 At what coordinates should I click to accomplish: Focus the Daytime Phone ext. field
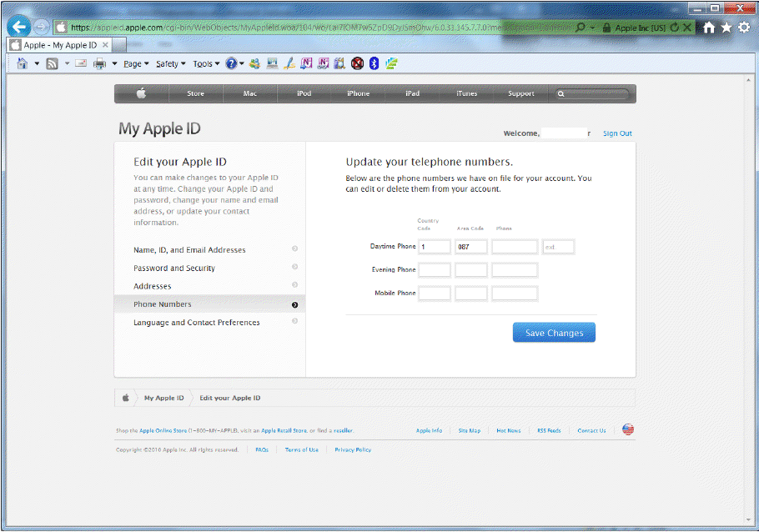click(x=558, y=247)
